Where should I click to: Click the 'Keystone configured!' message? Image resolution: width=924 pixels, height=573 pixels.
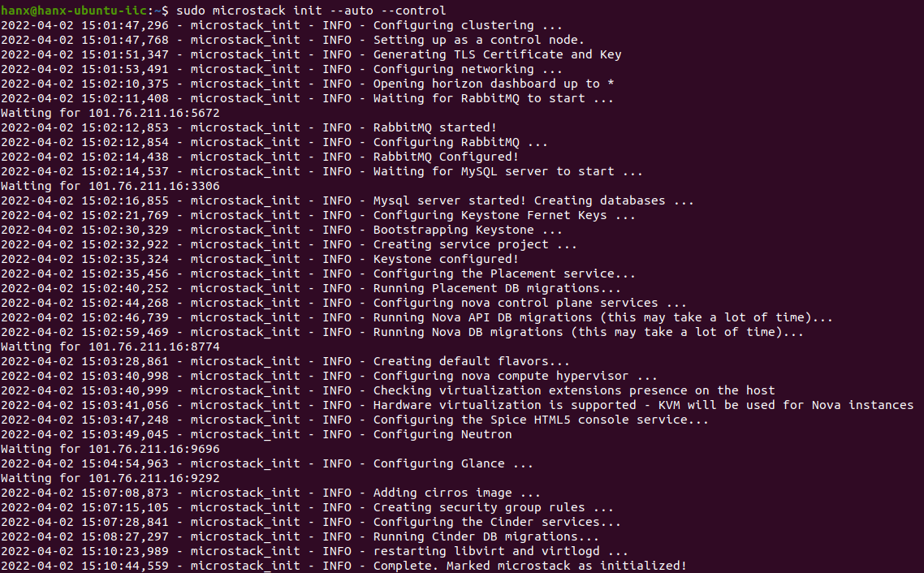(445, 259)
